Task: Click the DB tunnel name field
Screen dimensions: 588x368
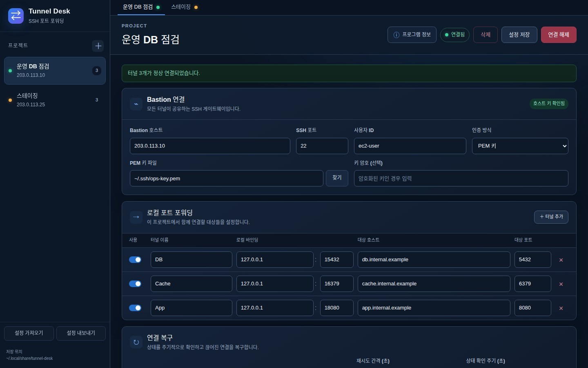Action: pos(192,260)
